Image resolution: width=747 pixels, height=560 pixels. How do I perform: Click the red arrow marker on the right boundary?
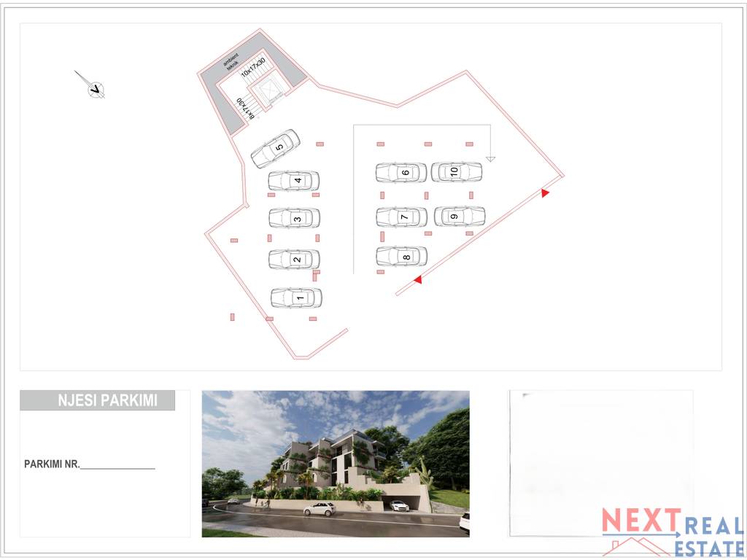(x=544, y=192)
